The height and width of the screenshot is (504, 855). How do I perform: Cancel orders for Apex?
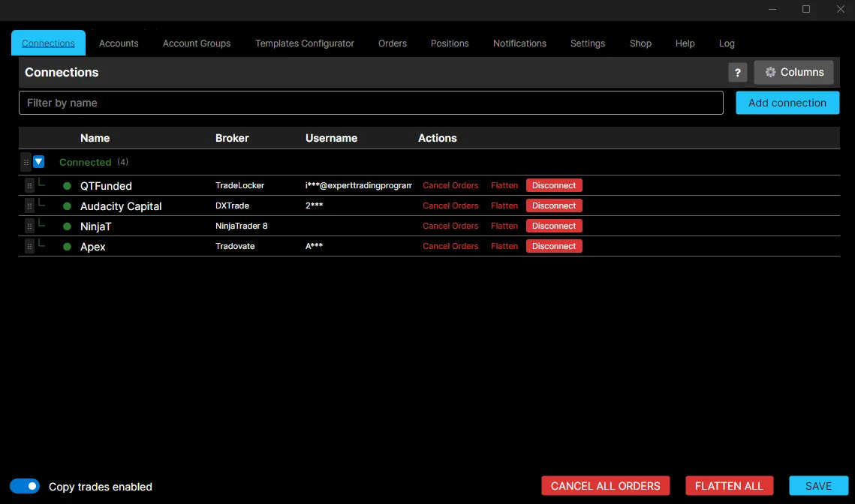tap(450, 246)
